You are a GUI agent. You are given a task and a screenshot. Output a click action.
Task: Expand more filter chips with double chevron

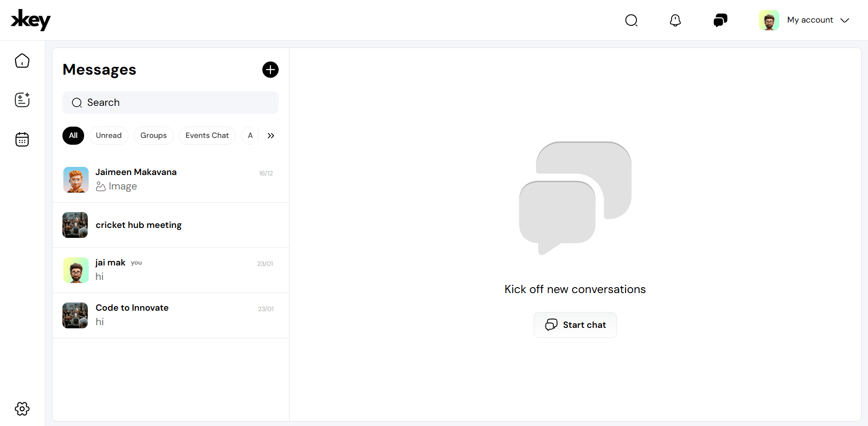pyautogui.click(x=270, y=136)
